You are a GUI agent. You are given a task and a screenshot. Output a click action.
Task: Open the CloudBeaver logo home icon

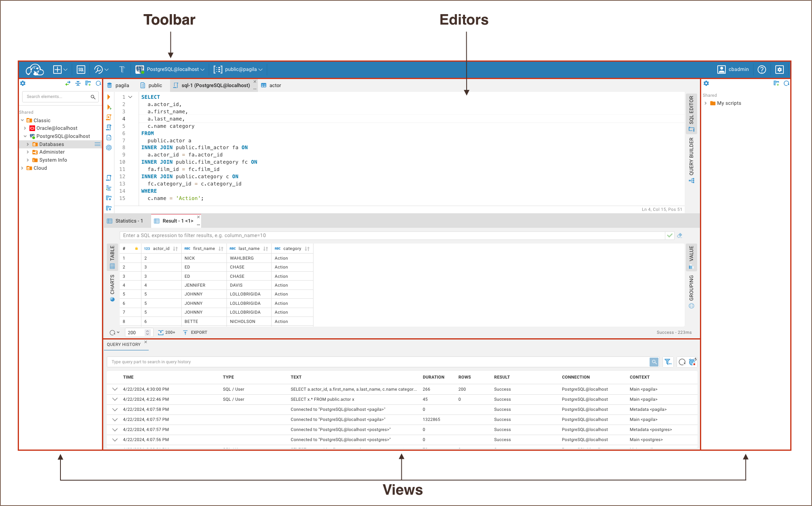pos(35,69)
